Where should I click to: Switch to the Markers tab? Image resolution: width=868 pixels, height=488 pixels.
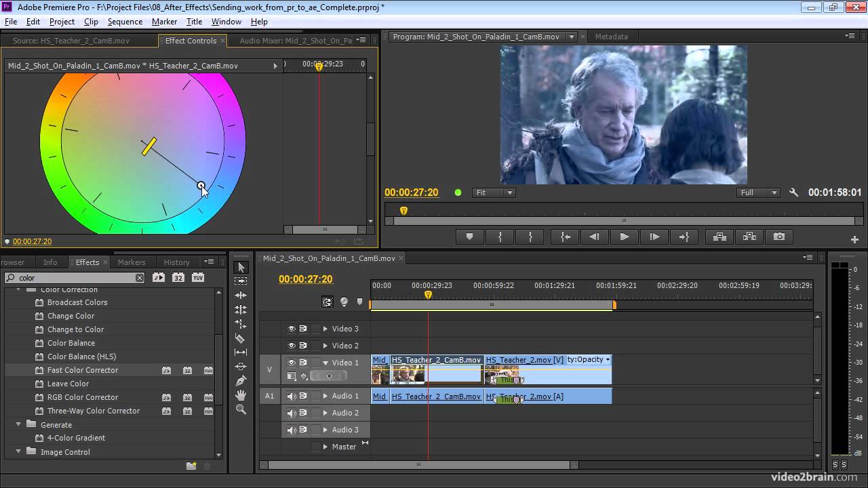(132, 262)
